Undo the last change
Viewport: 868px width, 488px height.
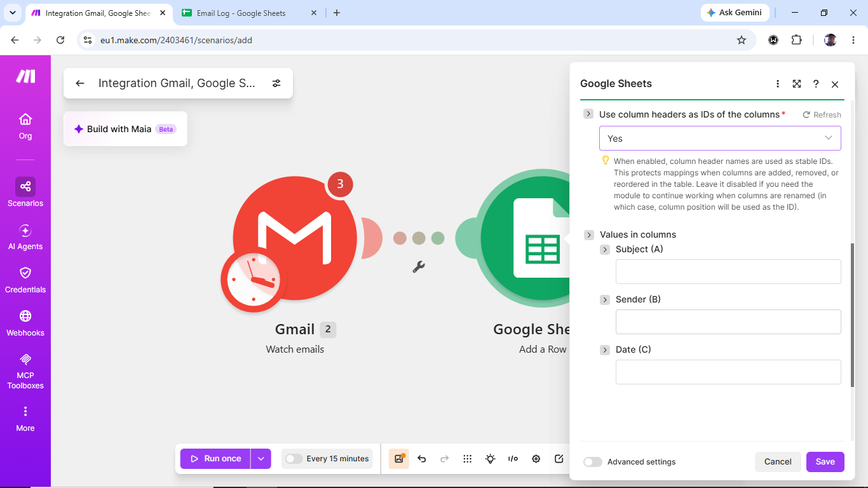[421, 459]
